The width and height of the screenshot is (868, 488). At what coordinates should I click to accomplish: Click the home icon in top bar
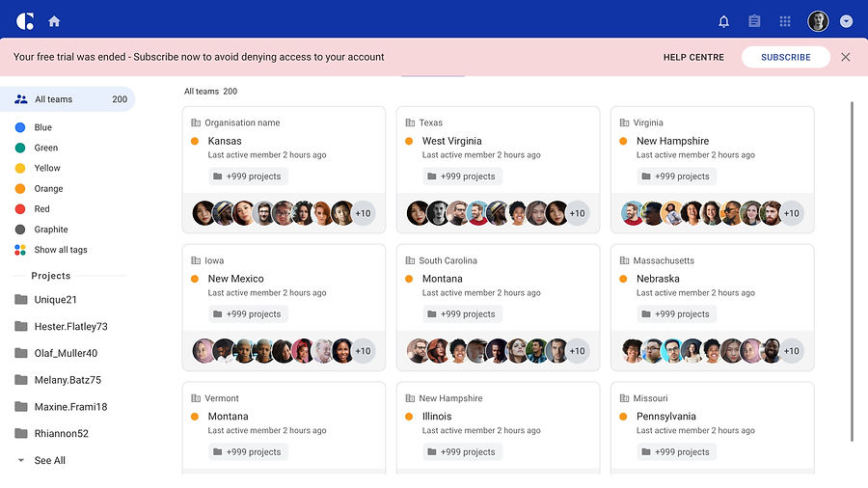[x=54, y=21]
